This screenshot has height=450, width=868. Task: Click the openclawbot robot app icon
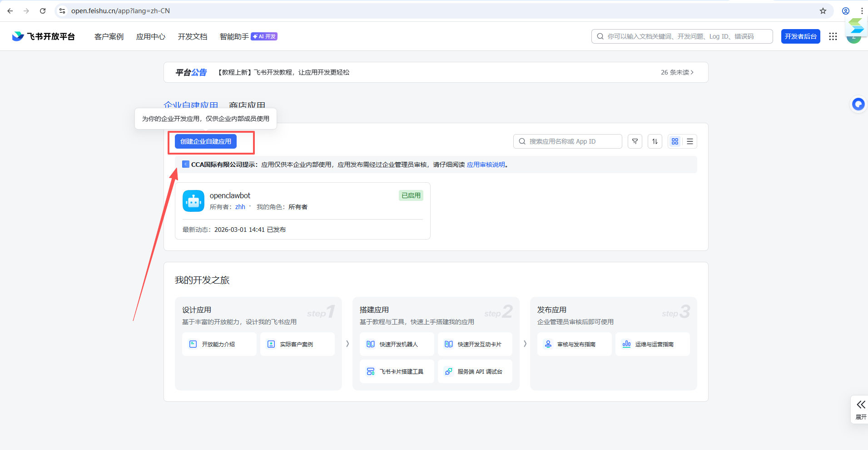[x=193, y=201]
